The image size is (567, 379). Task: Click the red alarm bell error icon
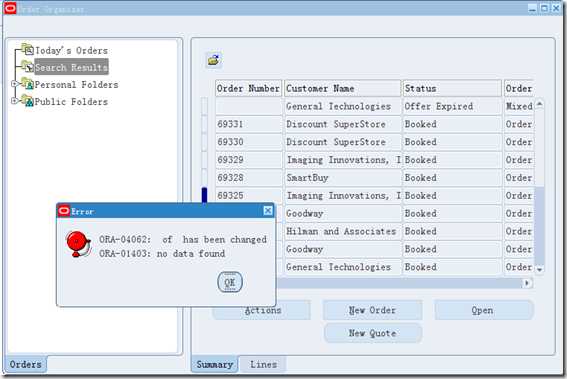pyautogui.click(x=78, y=244)
